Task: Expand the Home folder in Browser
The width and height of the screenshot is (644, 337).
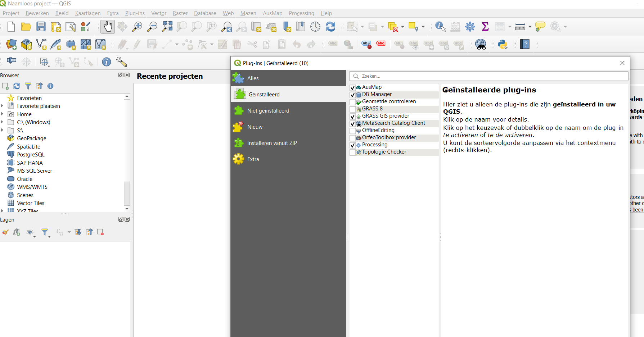Action: click(2, 114)
